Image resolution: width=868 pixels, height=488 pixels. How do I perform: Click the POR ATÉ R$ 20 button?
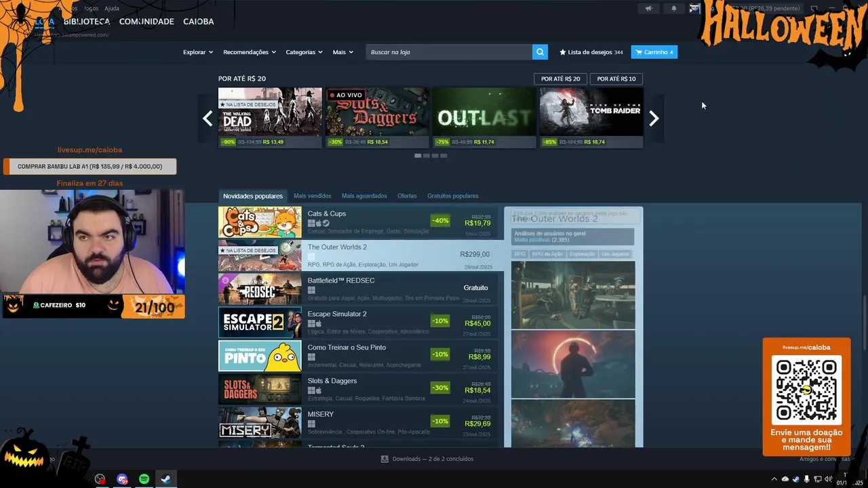[560, 79]
